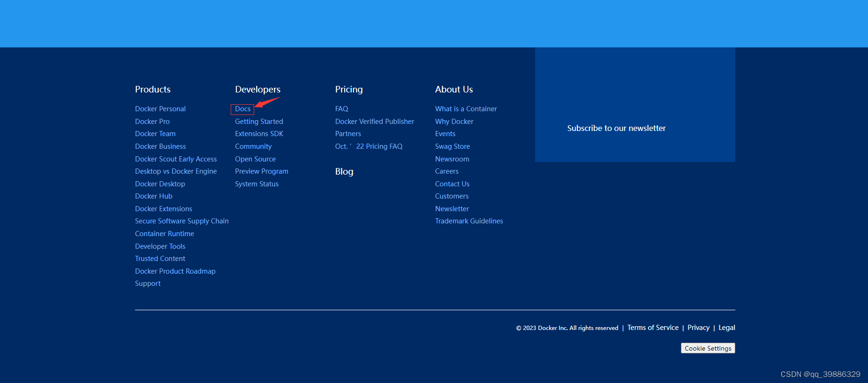The height and width of the screenshot is (383, 868).
Task: Open the Open Source link
Action: 256,159
